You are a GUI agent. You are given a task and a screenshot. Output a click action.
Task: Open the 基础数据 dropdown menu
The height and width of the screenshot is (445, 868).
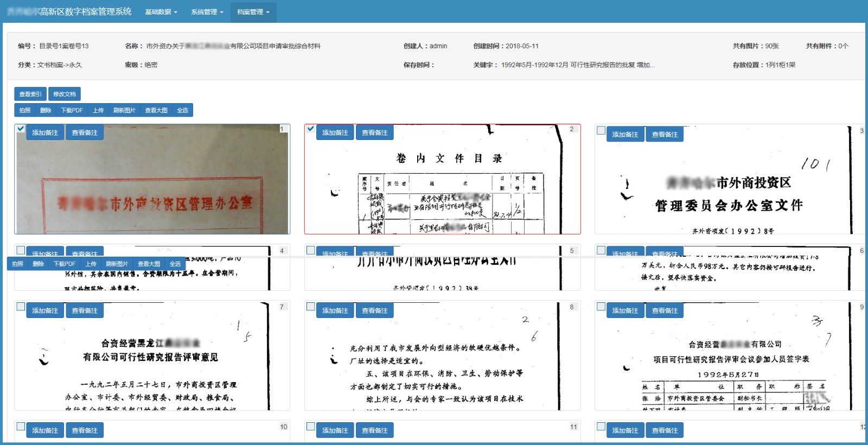point(161,12)
